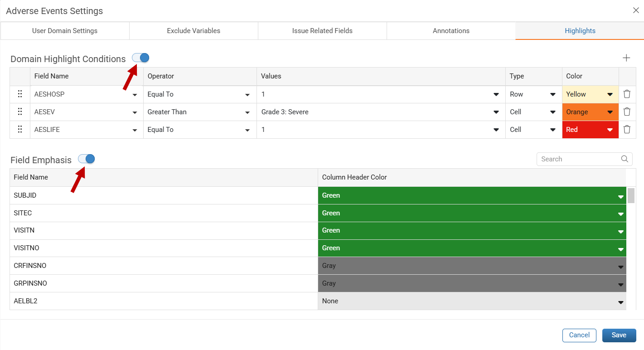The image size is (644, 350).
Task: Grab the drag handle of AESEV row
Action: pyautogui.click(x=20, y=112)
